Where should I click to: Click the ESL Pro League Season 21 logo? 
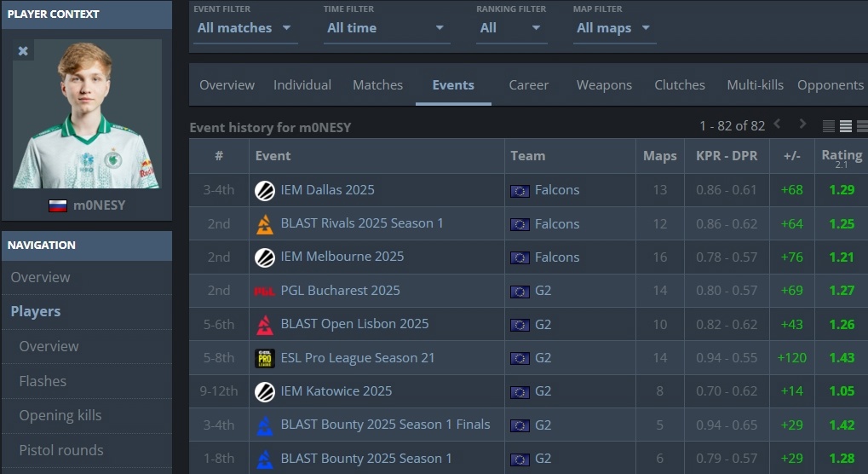[265, 358]
